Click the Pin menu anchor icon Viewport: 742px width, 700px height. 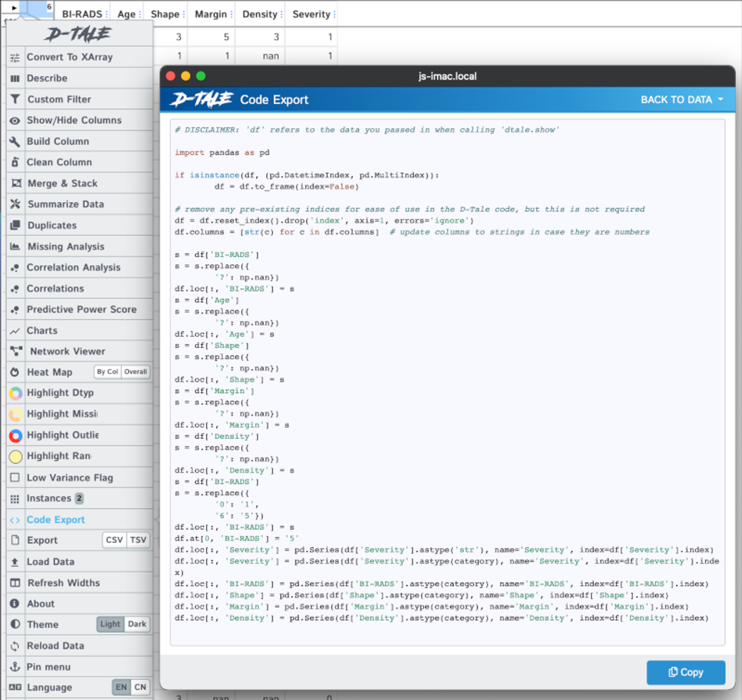click(15, 667)
